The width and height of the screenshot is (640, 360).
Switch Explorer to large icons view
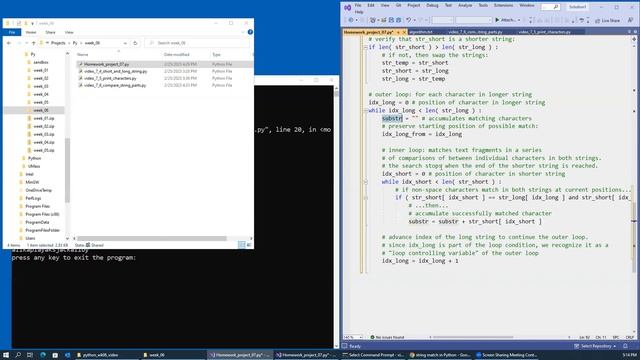[x=249, y=244]
